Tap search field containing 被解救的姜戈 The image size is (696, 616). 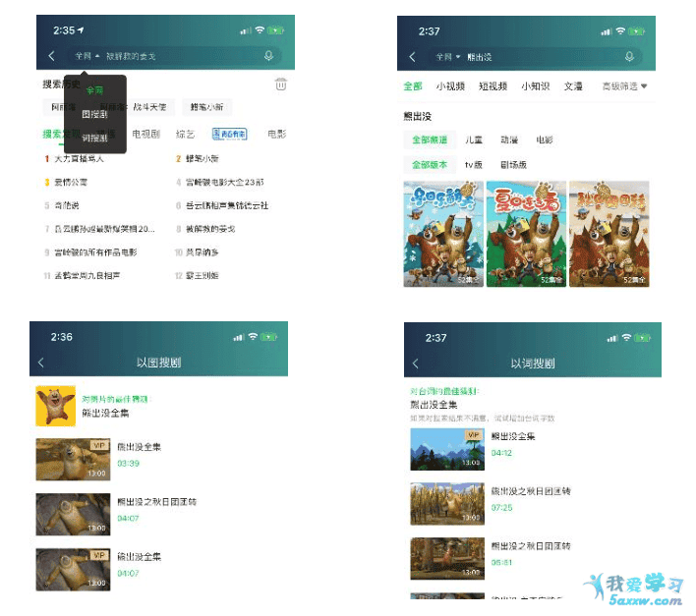[x=175, y=56]
